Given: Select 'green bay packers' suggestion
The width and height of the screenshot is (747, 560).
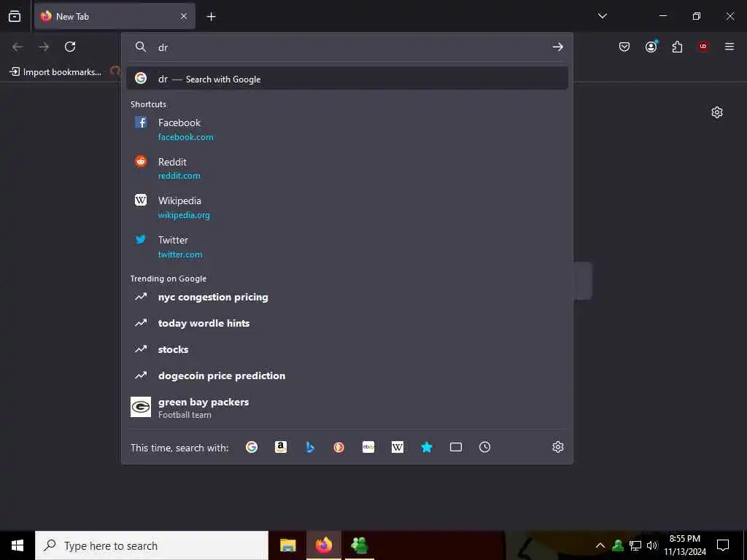Looking at the screenshot, I should pos(347,408).
